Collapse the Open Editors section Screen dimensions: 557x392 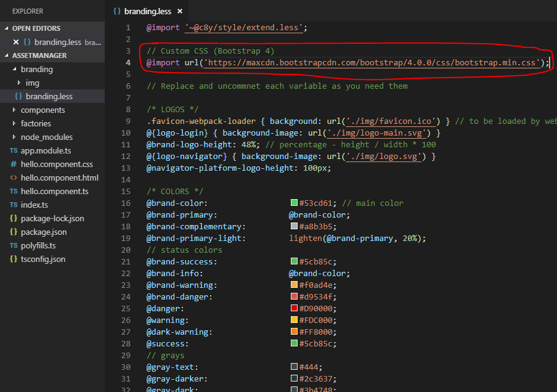pyautogui.click(x=7, y=28)
